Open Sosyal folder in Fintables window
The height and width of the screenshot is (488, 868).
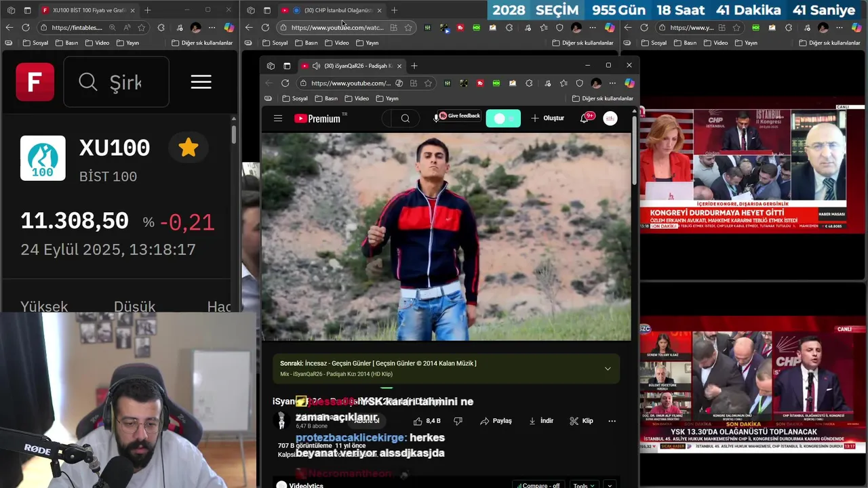(x=35, y=43)
